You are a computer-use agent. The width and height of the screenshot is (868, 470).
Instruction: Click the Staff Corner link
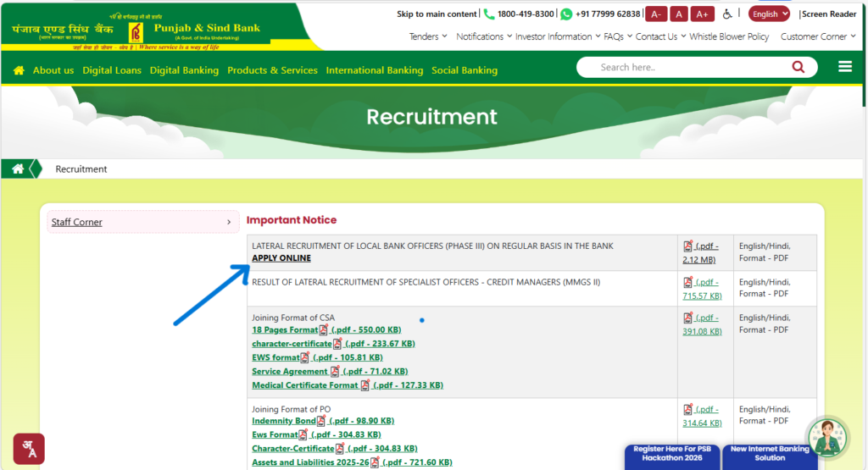pyautogui.click(x=77, y=222)
